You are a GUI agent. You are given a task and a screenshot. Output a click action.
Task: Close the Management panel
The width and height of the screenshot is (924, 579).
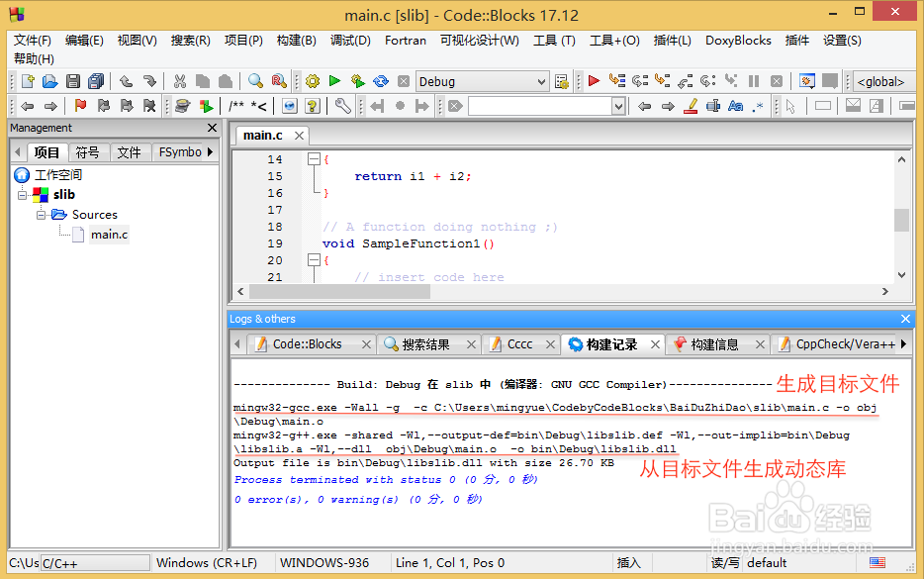click(x=212, y=128)
